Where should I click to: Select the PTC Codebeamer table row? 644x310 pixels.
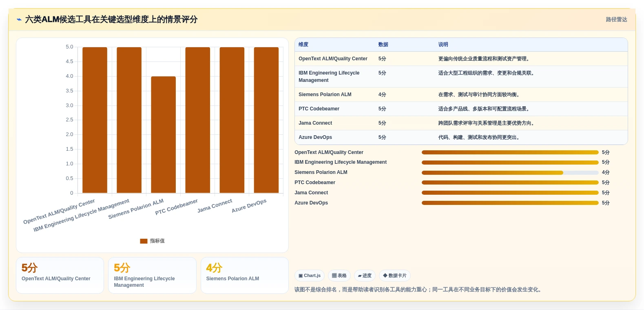(x=461, y=109)
